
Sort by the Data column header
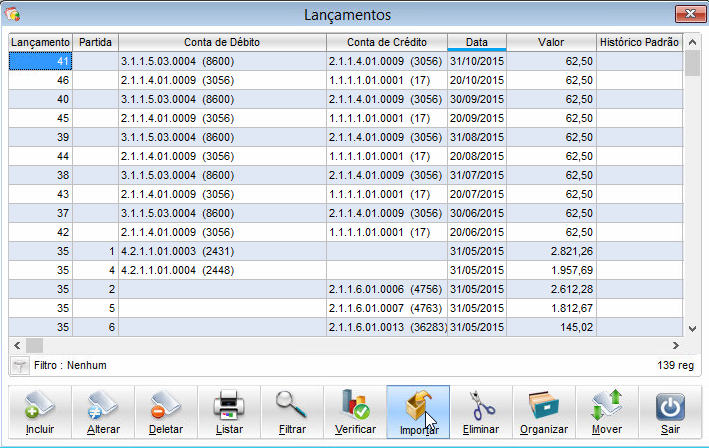pyautogui.click(x=477, y=43)
